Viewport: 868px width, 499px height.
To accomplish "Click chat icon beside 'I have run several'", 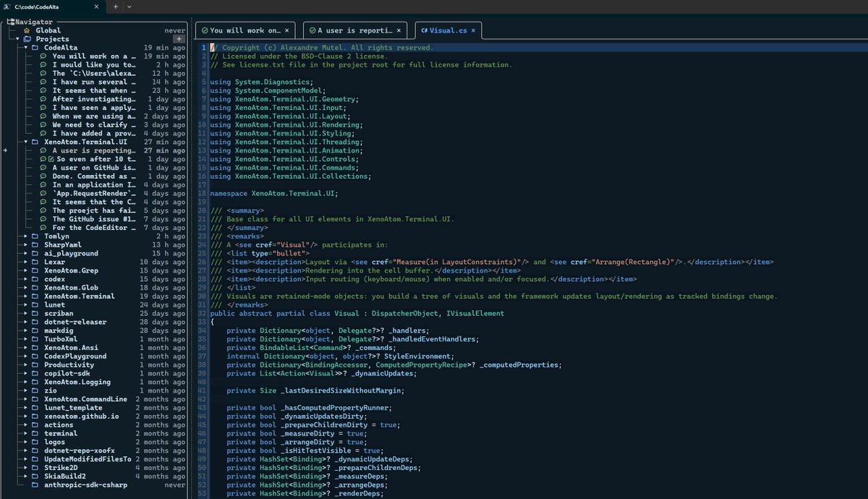I will [x=44, y=82].
